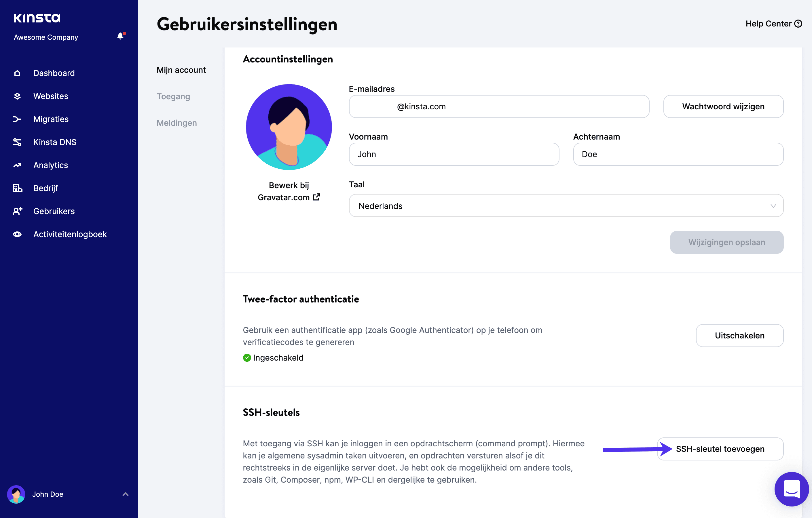
Task: Go to Kinsta DNS
Action: click(x=55, y=142)
